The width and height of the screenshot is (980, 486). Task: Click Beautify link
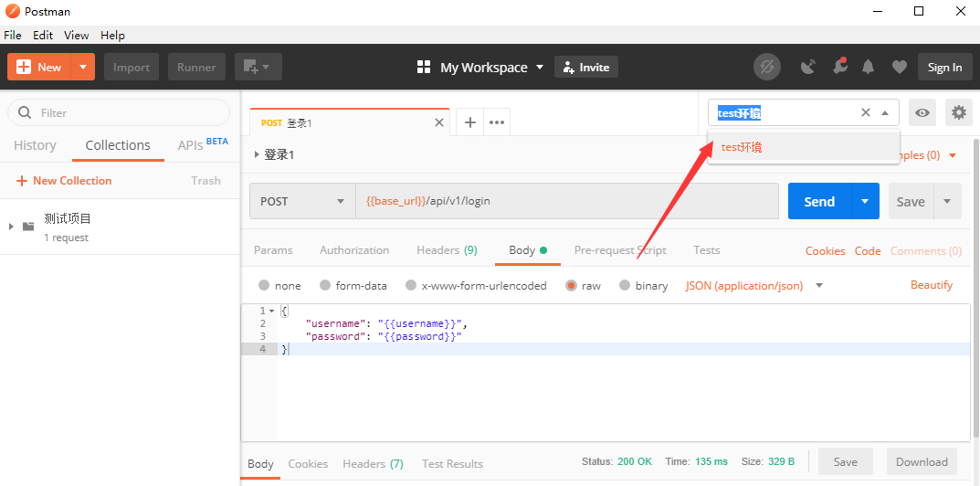(932, 285)
